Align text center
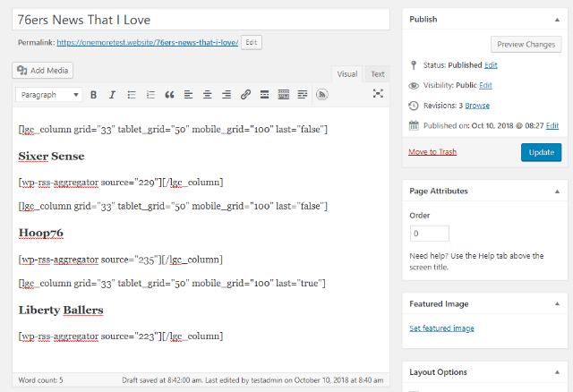This screenshot has width=573, height=392. (207, 95)
